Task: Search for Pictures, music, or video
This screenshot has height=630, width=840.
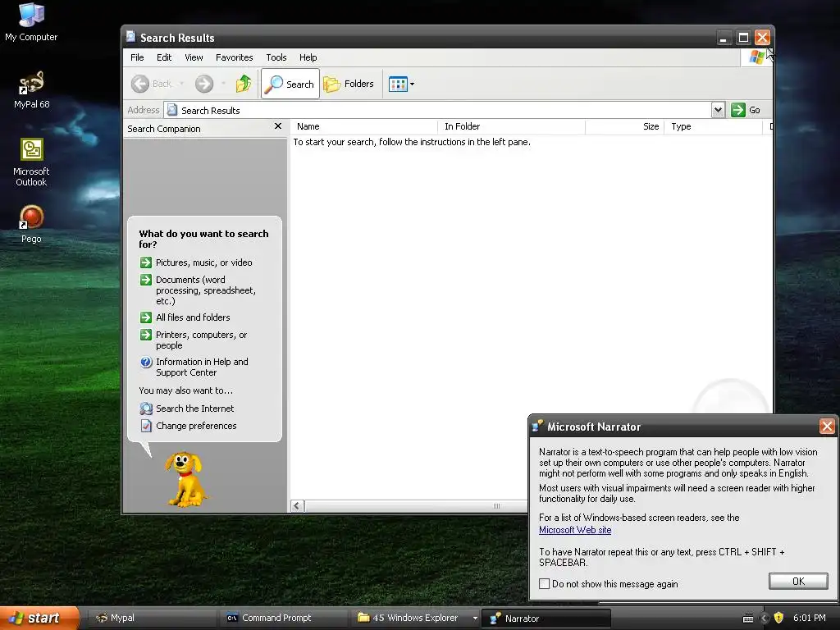Action: [x=195, y=262]
